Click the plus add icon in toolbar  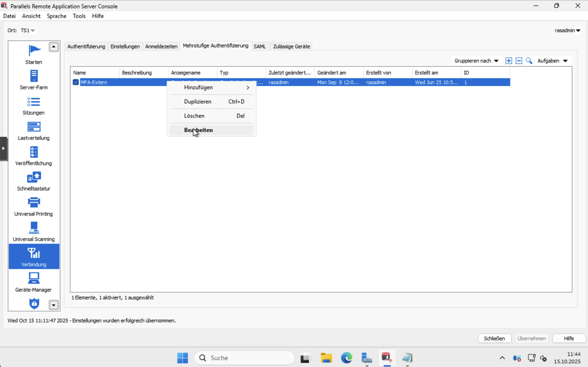[509, 61]
